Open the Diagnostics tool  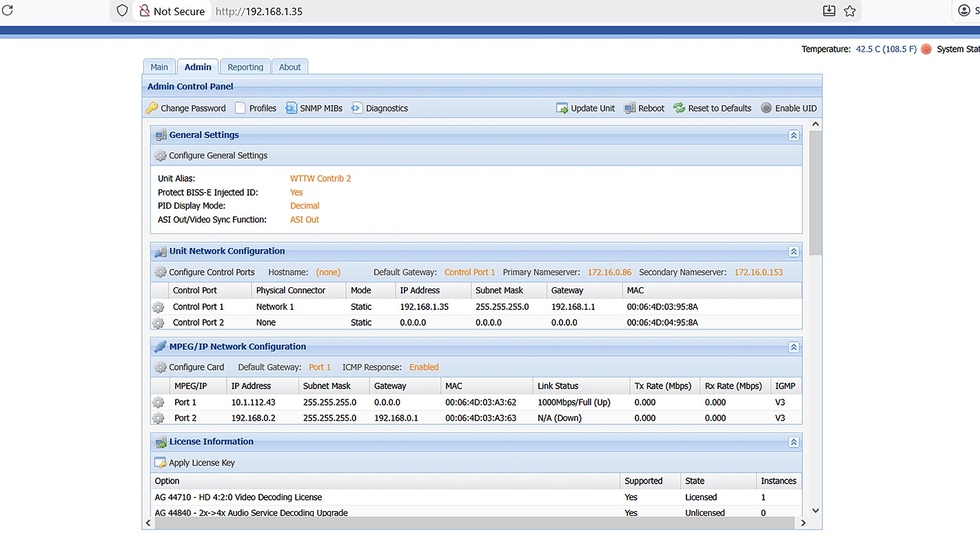(380, 108)
